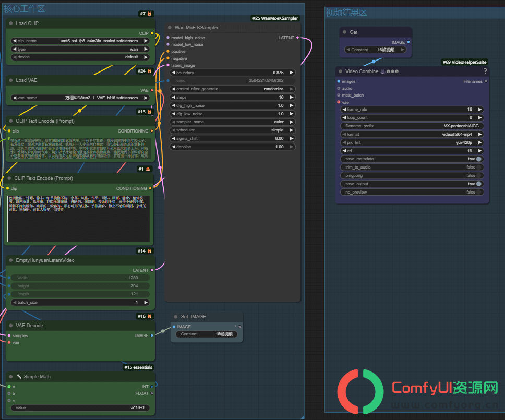Click the fox badge icon next to #7
Image resolution: width=505 pixels, height=420 pixels.
pyautogui.click(x=149, y=14)
